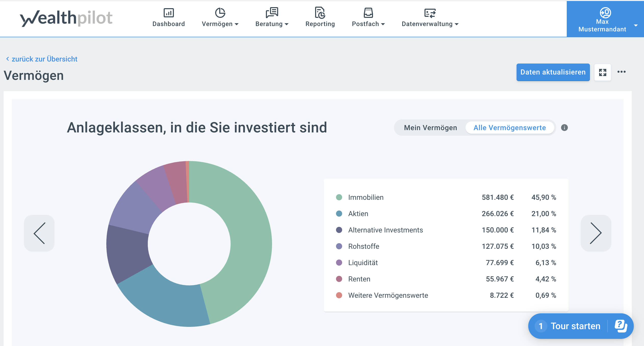Screen dimensions: 644x346
Task: Follow the zurück zur Übersicht link
Action: coord(44,59)
